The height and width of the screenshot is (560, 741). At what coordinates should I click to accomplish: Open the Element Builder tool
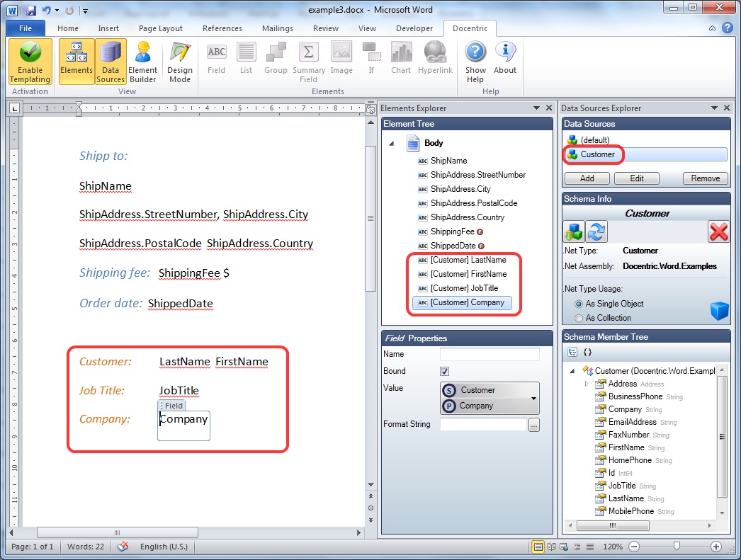tap(142, 62)
